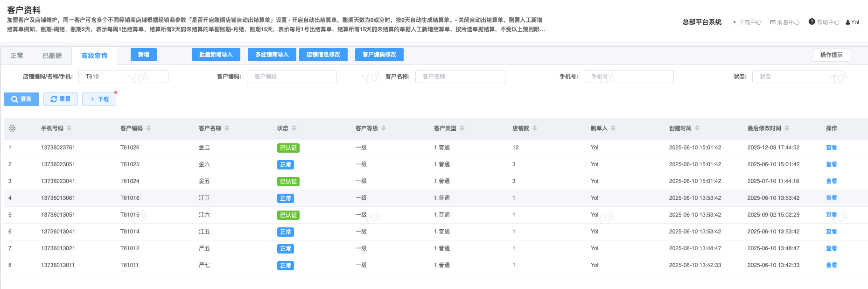Sort table by 店铺数 column
Viewport: 868px width, 289px height.
pos(535,128)
